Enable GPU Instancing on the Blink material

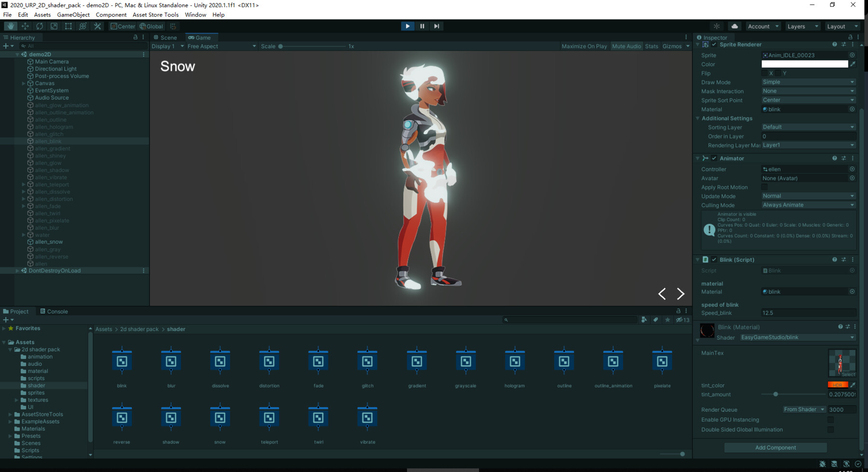click(x=831, y=419)
